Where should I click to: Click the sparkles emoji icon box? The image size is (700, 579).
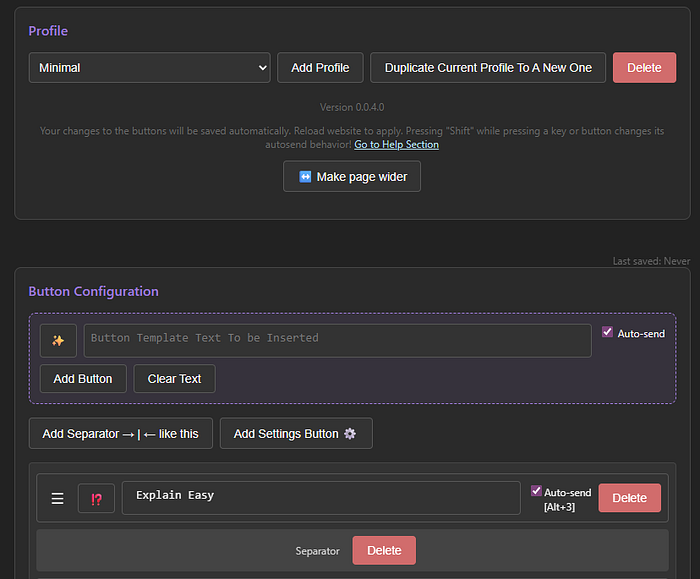[x=58, y=341]
